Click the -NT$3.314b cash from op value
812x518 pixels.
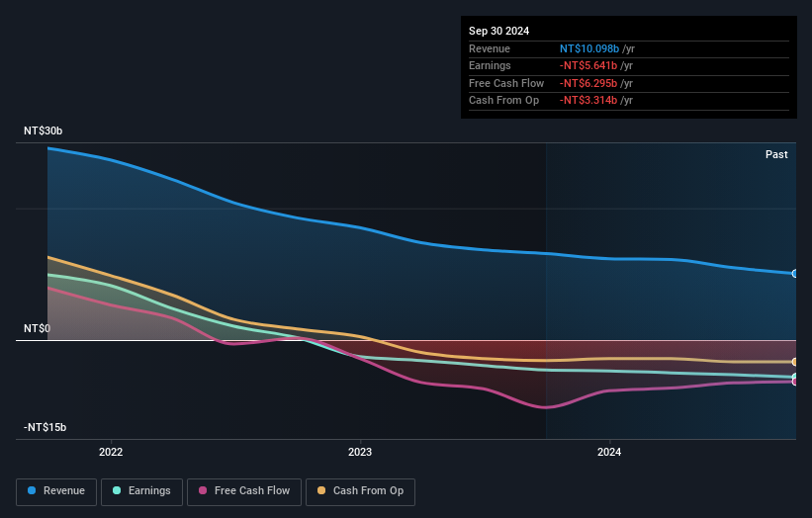(x=588, y=101)
